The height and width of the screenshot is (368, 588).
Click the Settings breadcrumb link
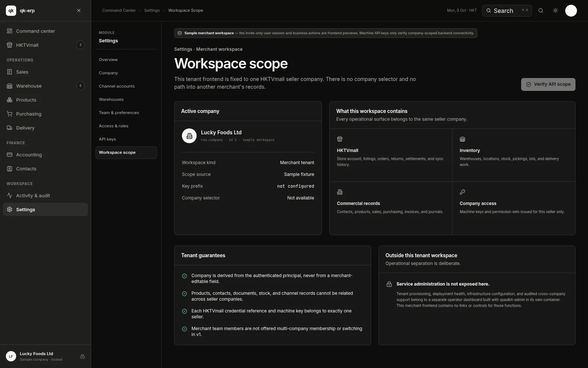tap(152, 10)
